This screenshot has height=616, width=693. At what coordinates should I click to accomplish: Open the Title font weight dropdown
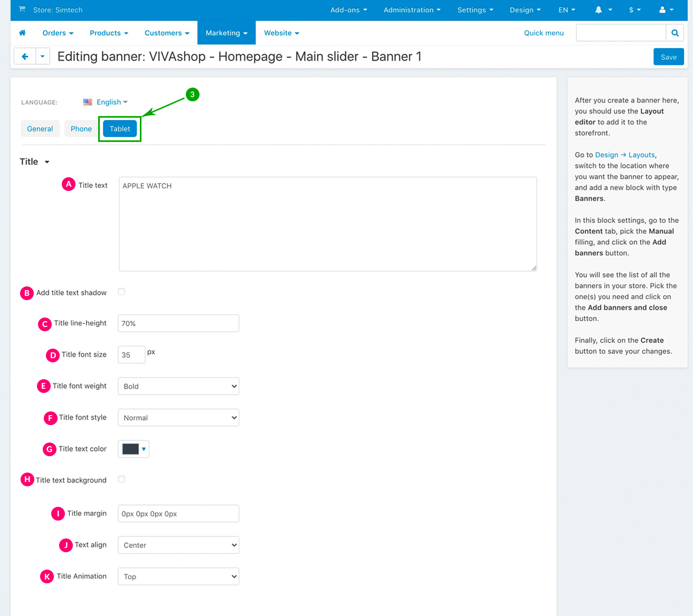tap(178, 386)
